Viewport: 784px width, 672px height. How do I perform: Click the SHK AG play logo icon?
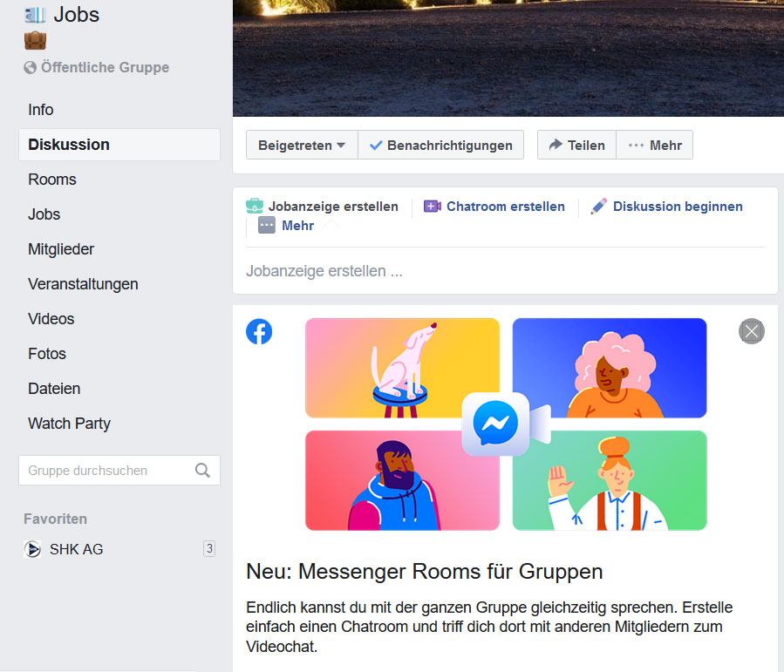[x=32, y=549]
